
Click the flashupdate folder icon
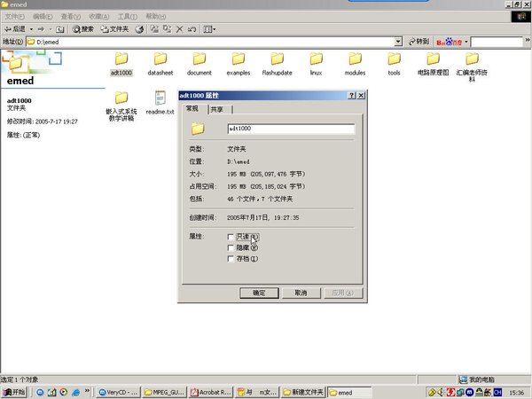278,59
